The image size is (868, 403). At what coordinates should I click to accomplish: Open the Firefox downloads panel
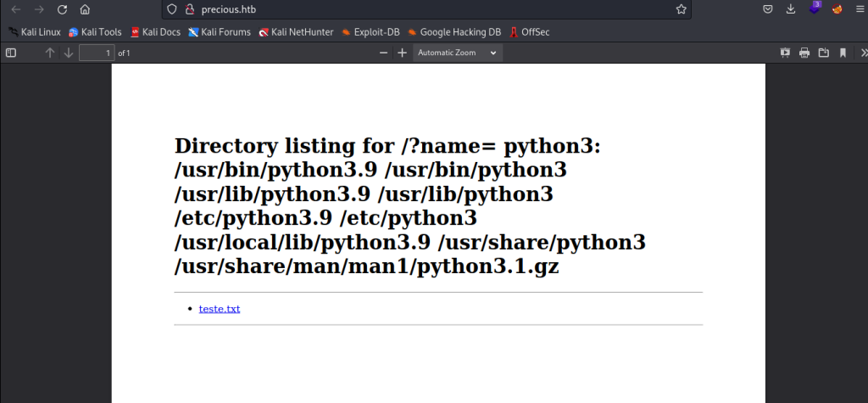pos(790,9)
